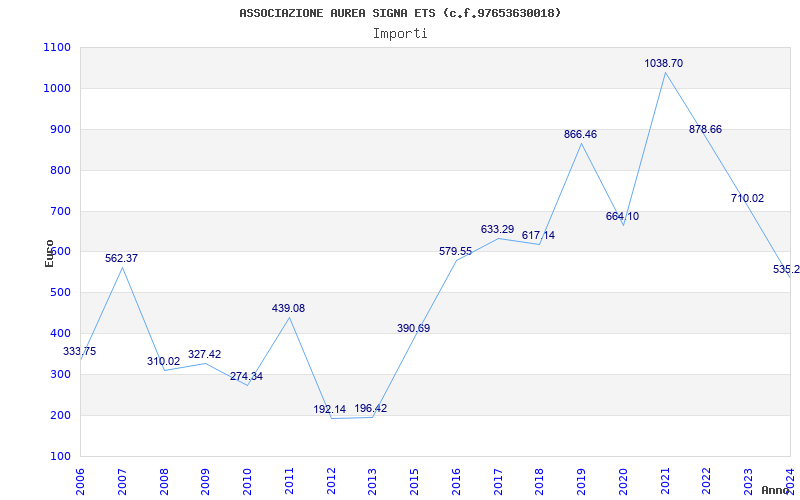Image resolution: width=800 pixels, height=500 pixels.
Task: Select the year 2009 axis label
Action: 206,482
